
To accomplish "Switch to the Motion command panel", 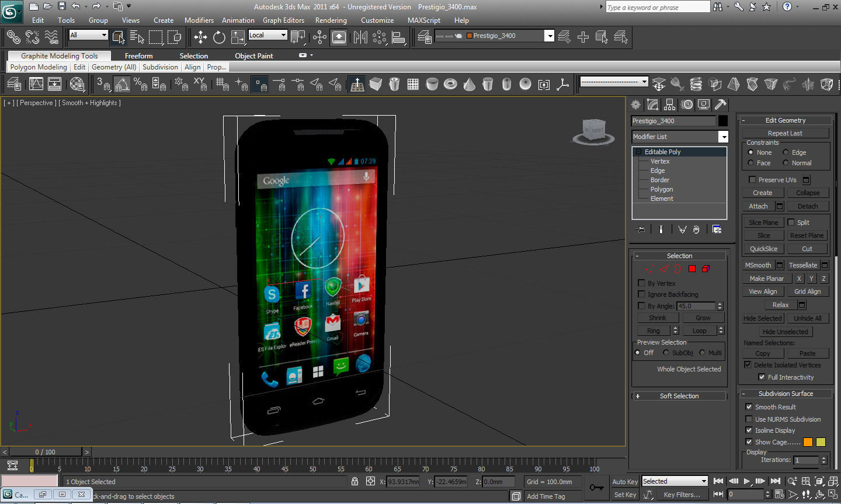I will 687,105.
